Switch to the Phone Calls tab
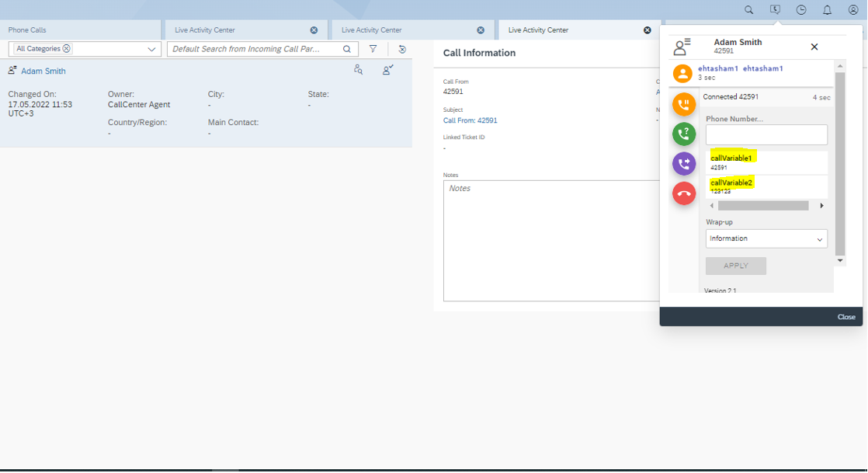Image resolution: width=868 pixels, height=473 pixels. pos(27,30)
